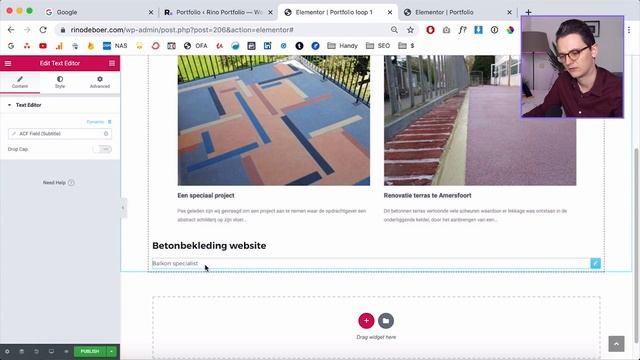Click the address bar URL

(182, 30)
